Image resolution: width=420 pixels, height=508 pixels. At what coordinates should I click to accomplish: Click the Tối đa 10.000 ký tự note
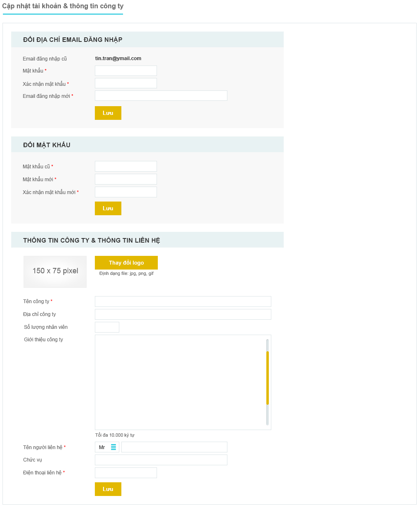point(115,435)
